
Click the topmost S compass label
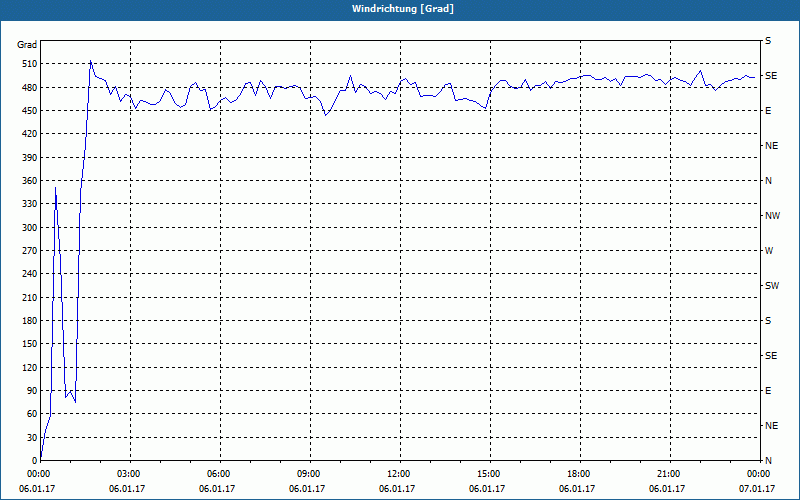(x=768, y=41)
